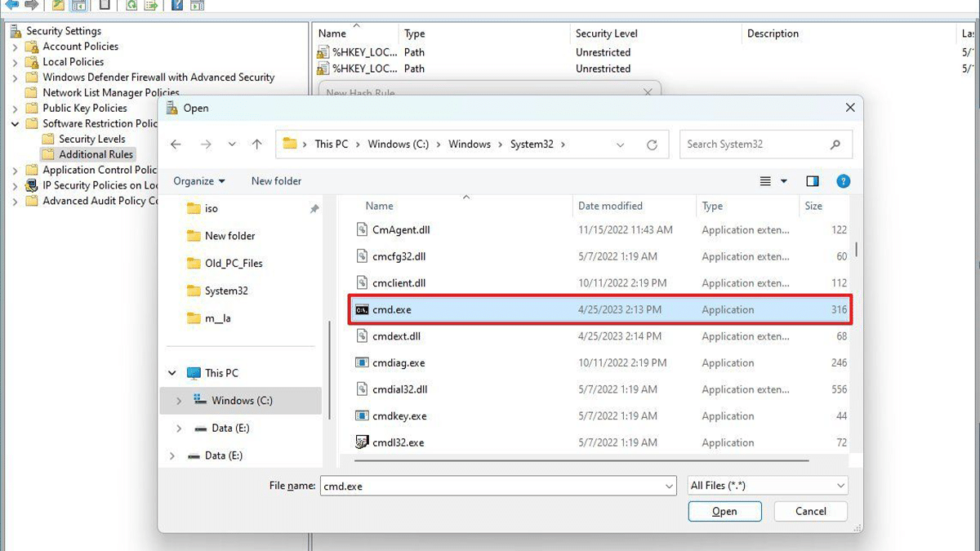
Task: Open the view options dropdown arrow
Action: coord(784,181)
